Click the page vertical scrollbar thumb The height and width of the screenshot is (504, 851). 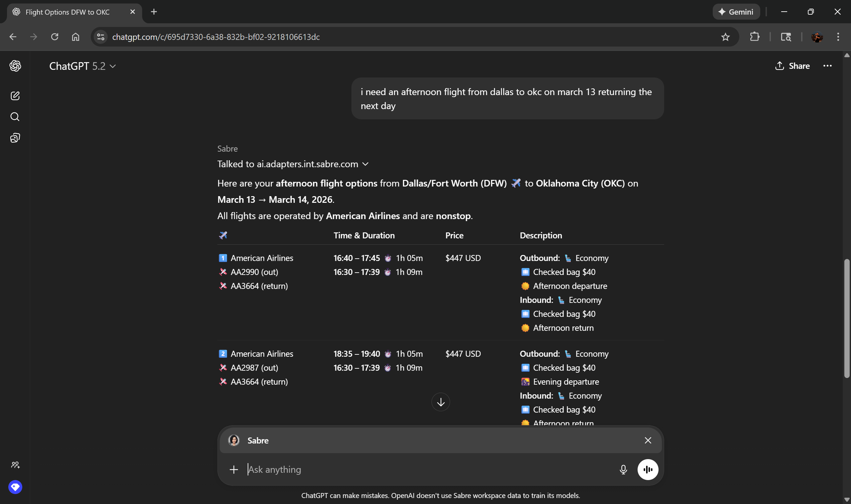coord(847,318)
